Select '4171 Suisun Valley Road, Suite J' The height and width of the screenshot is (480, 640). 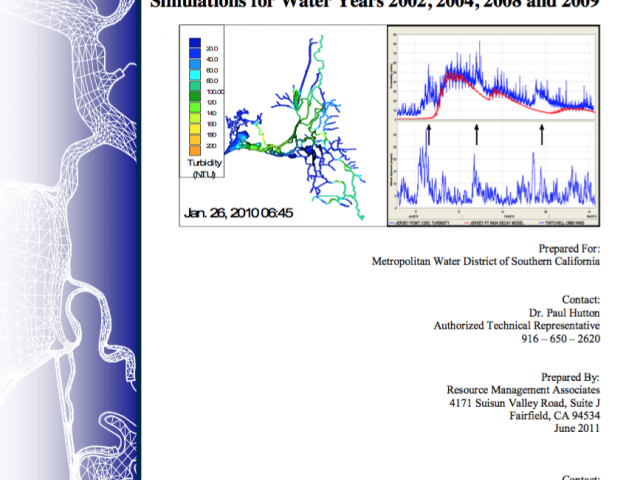[524, 403]
